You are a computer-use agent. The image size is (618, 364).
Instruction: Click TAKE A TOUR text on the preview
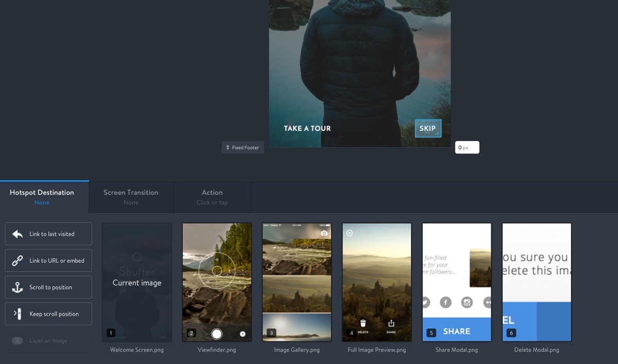[307, 129]
